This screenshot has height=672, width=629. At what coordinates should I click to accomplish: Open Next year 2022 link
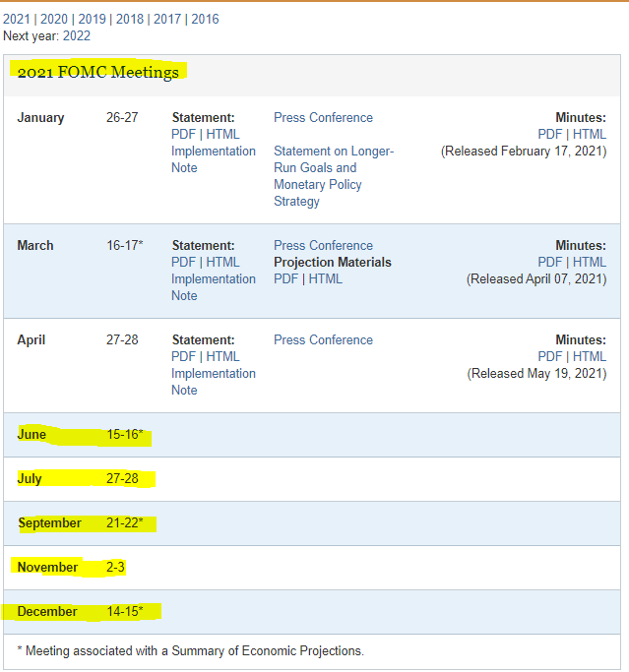point(77,35)
